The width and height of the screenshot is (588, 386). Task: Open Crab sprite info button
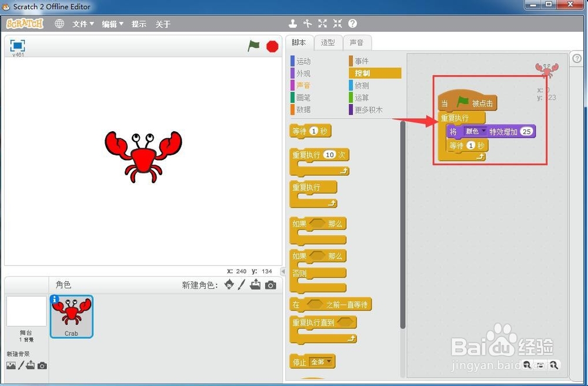point(55,300)
